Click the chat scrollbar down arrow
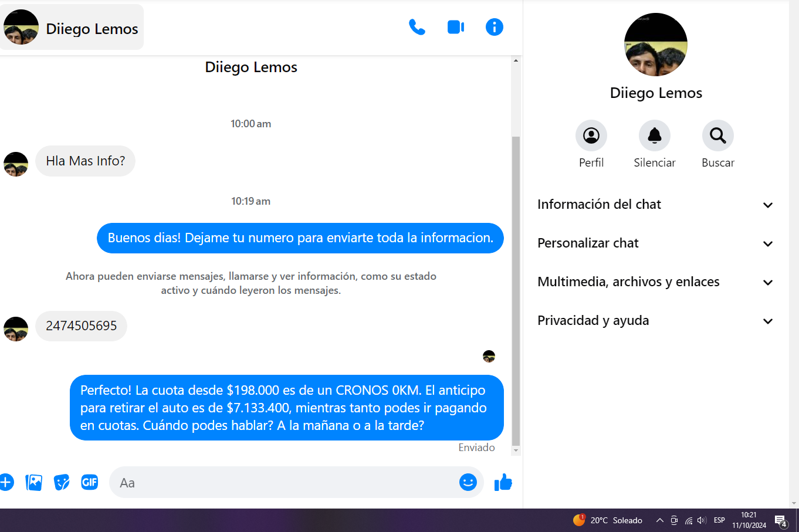Viewport: 799px width, 532px height. point(516,451)
